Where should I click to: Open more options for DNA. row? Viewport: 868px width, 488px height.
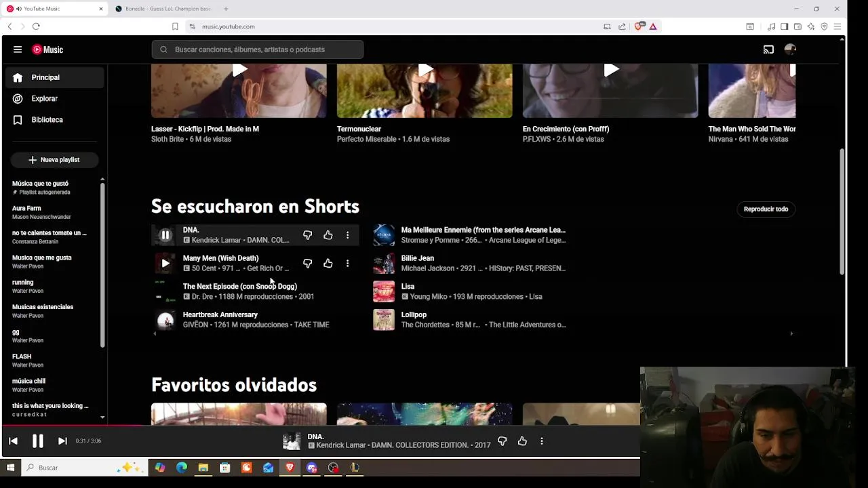pyautogui.click(x=348, y=235)
